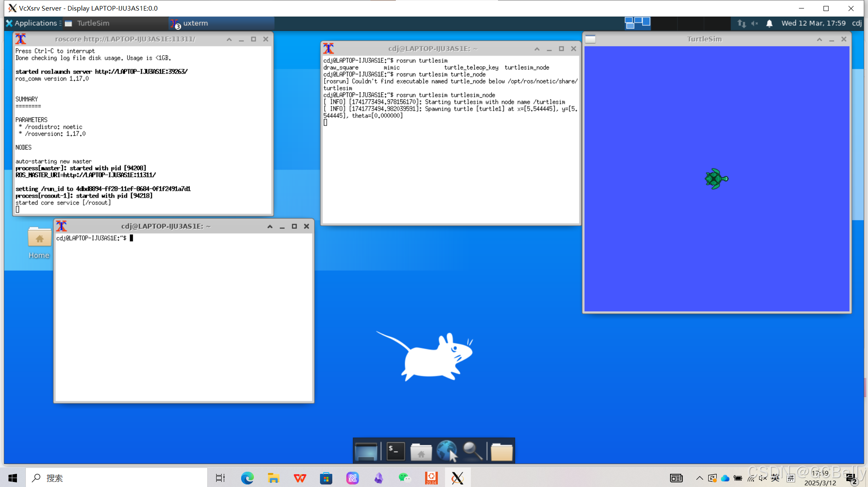Image resolution: width=868 pixels, height=487 pixels.
Task: Toggle the muted volume panel icon
Action: (x=755, y=23)
